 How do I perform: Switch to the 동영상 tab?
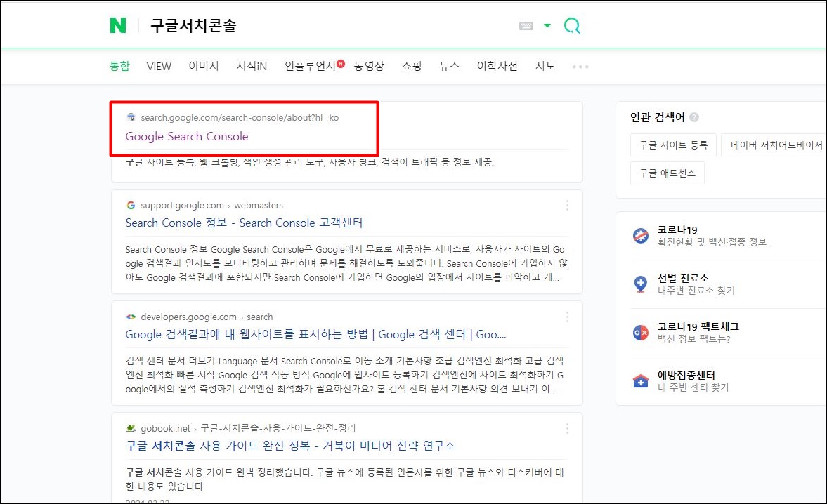pyautogui.click(x=369, y=66)
